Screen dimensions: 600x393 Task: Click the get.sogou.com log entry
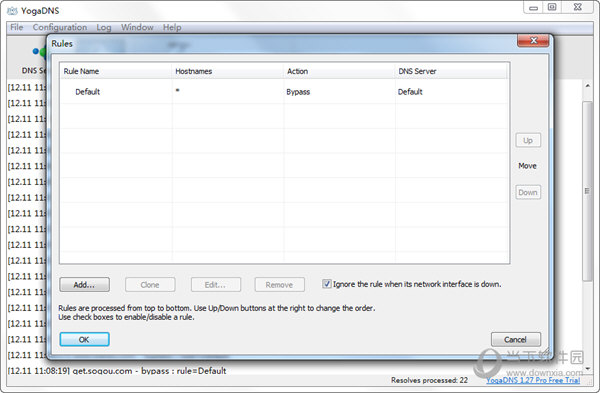pos(117,370)
